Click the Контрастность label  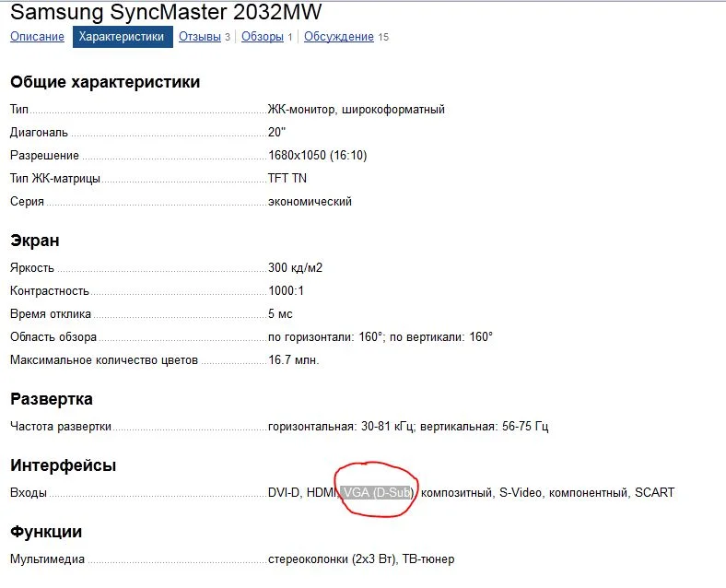pyautogui.click(x=50, y=290)
